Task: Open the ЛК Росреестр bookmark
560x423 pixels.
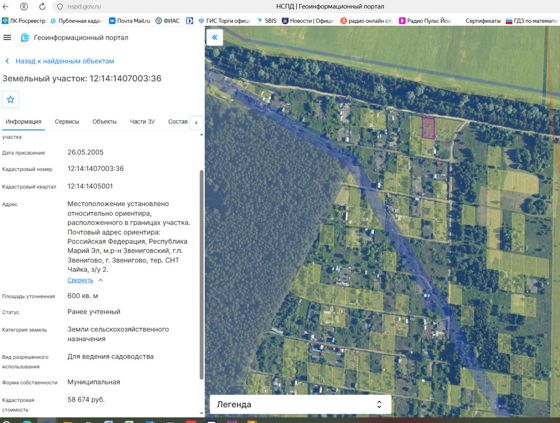Action: (24, 21)
